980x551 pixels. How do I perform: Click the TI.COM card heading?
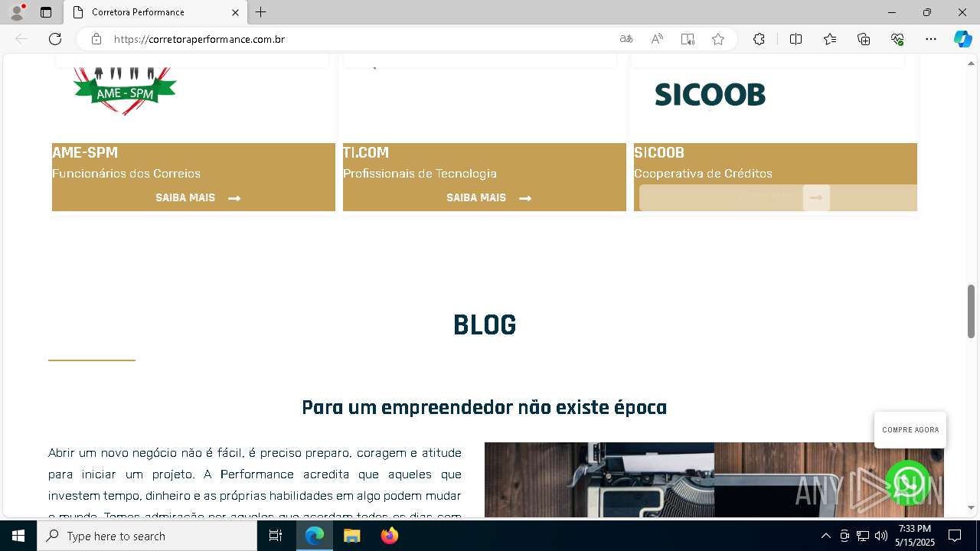(x=366, y=152)
